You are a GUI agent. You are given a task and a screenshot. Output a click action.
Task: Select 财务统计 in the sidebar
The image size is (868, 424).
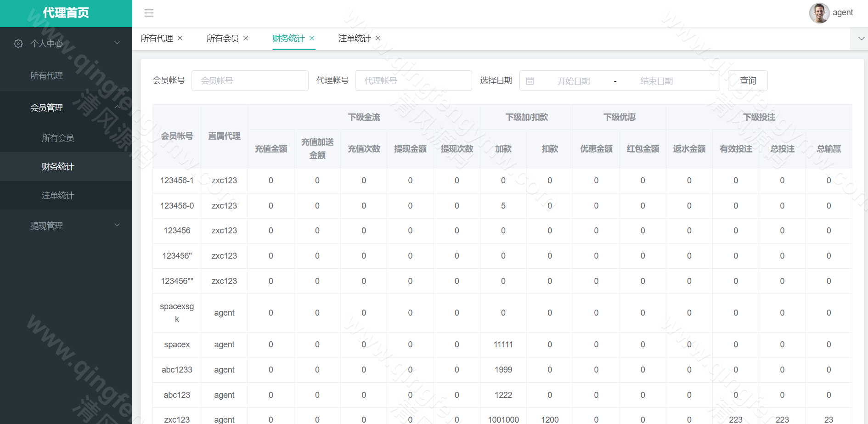pos(66,167)
